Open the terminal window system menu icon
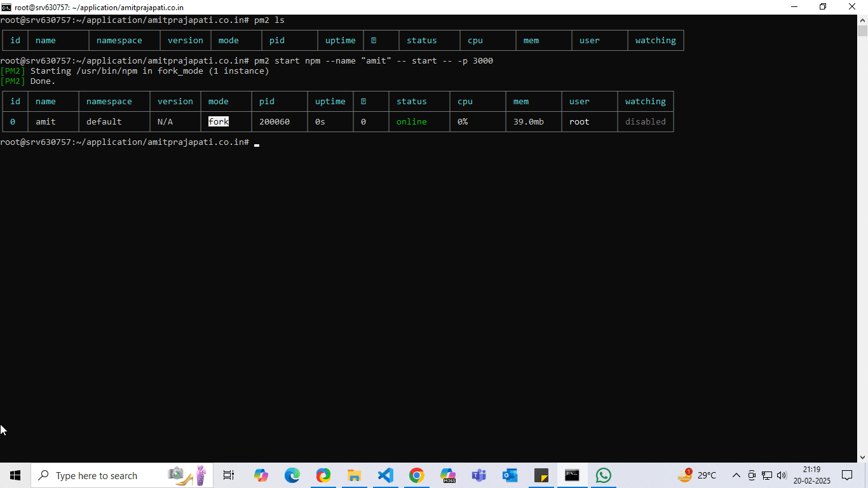This screenshot has width=868, height=488. click(7, 7)
